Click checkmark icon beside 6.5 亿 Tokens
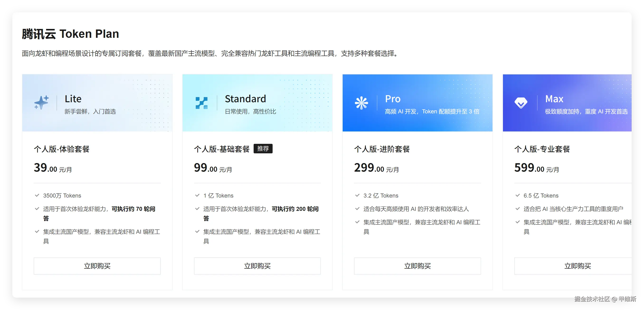 point(517,195)
